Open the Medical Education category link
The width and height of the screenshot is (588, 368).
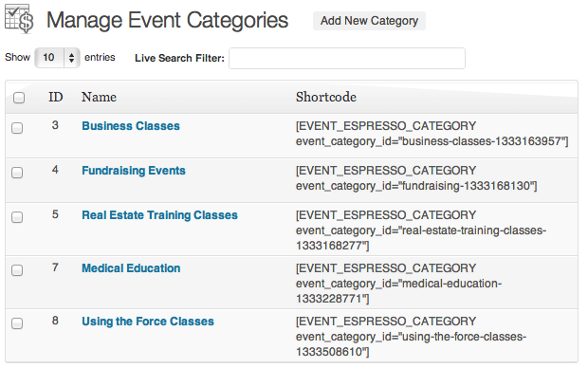131,268
